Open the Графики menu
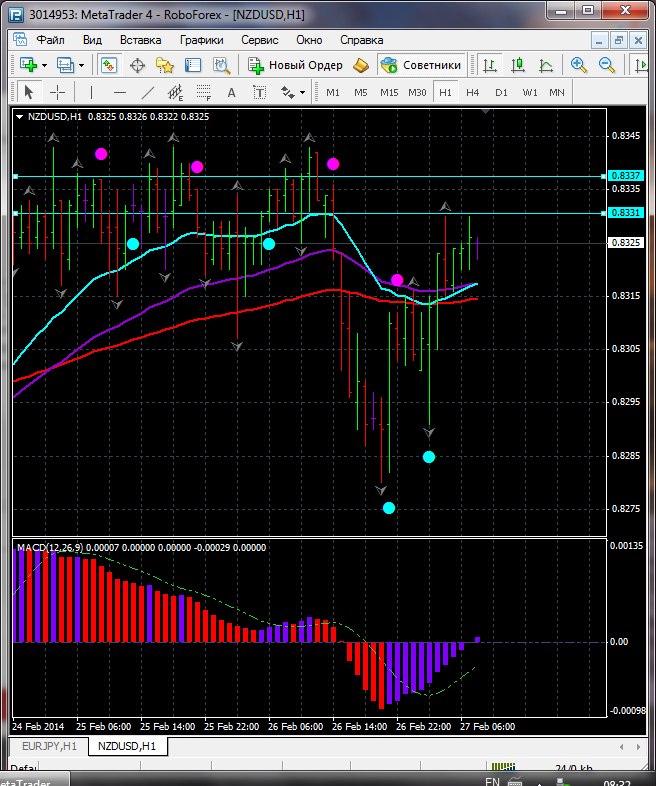Screen dimensions: 656x786 click(x=201, y=40)
